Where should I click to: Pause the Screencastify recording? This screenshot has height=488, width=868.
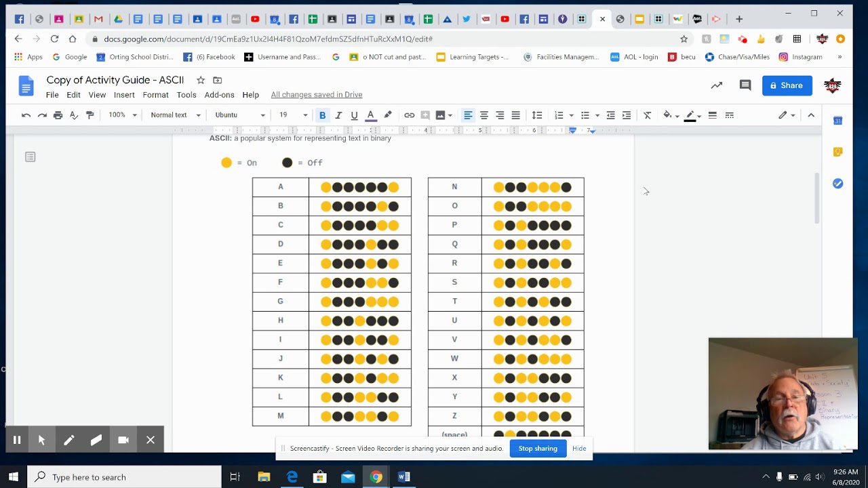click(x=17, y=440)
